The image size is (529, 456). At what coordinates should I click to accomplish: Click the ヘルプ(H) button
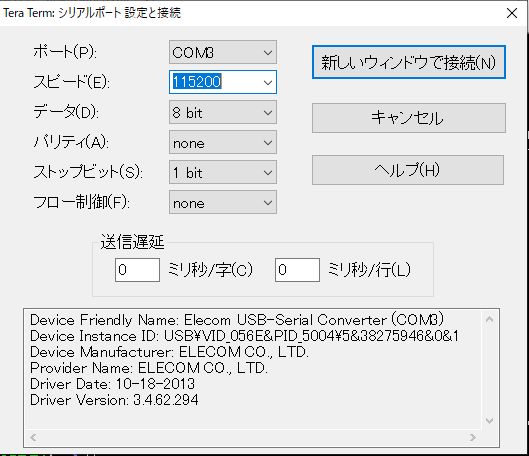(x=408, y=170)
